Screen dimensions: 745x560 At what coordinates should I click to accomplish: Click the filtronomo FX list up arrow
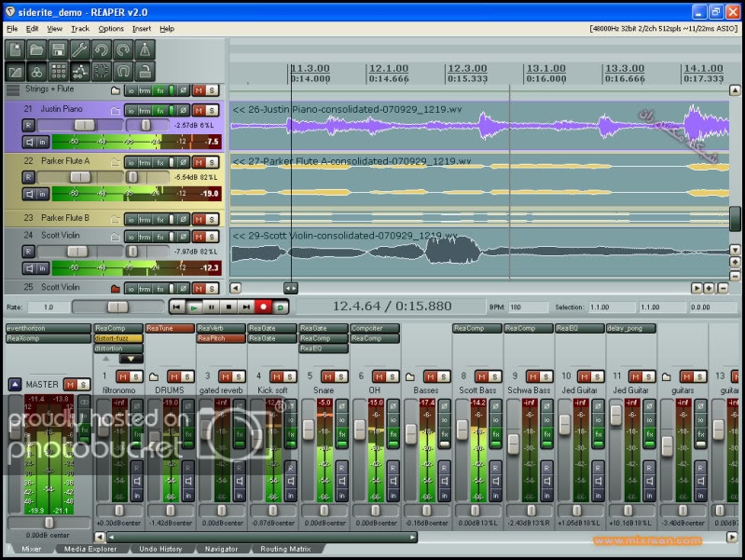[106, 359]
